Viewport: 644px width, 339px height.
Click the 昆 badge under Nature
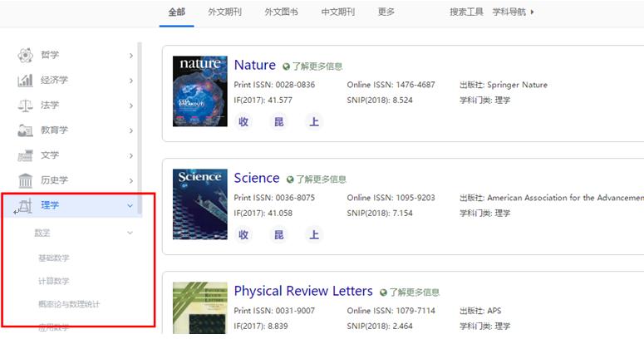(279, 121)
